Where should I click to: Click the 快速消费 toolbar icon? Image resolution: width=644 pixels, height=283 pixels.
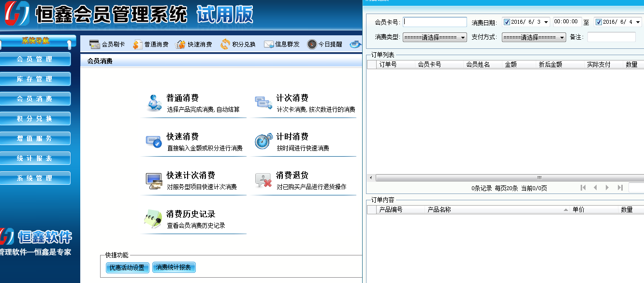(x=180, y=45)
